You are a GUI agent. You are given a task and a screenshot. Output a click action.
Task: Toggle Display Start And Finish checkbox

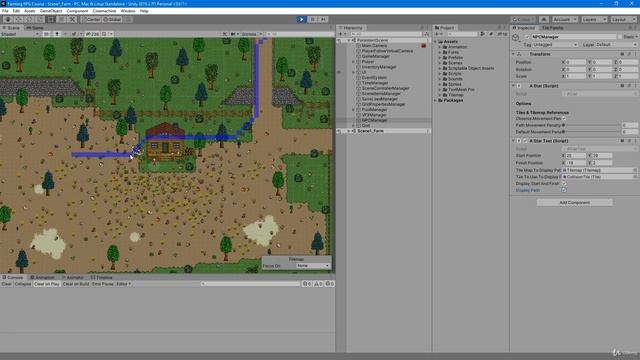coord(564,183)
